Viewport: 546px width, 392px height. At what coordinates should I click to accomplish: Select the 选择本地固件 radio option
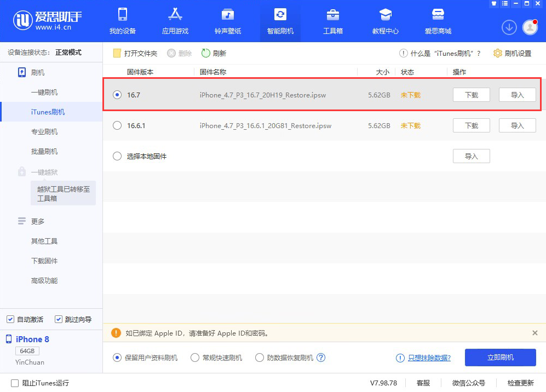coord(117,156)
